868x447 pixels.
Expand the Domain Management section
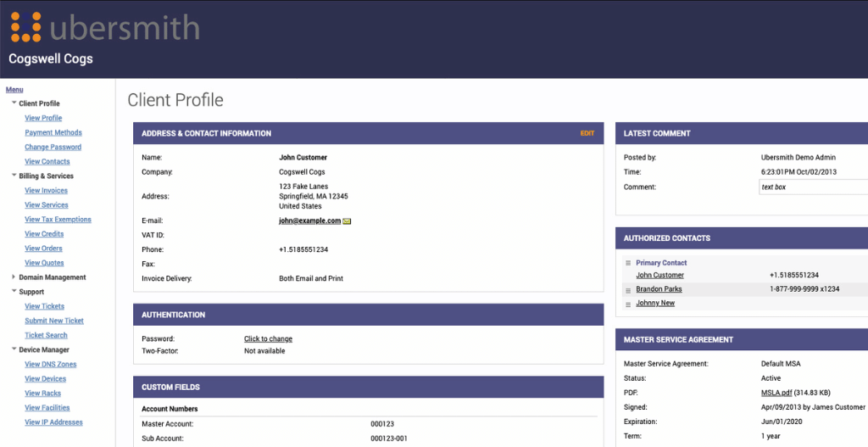click(x=14, y=277)
